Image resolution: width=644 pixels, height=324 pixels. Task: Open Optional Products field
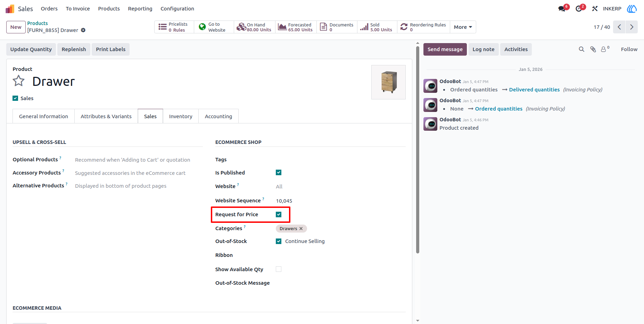139,160
